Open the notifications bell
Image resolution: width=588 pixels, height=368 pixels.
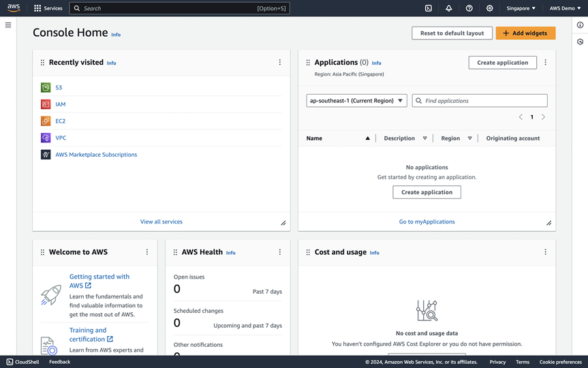pos(448,8)
